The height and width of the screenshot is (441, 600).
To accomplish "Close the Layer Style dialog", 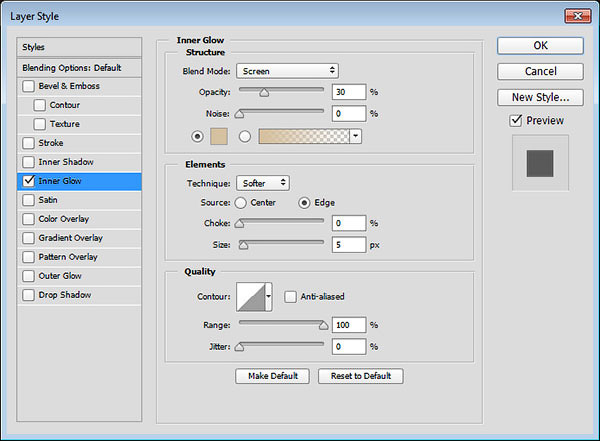I will 578,16.
